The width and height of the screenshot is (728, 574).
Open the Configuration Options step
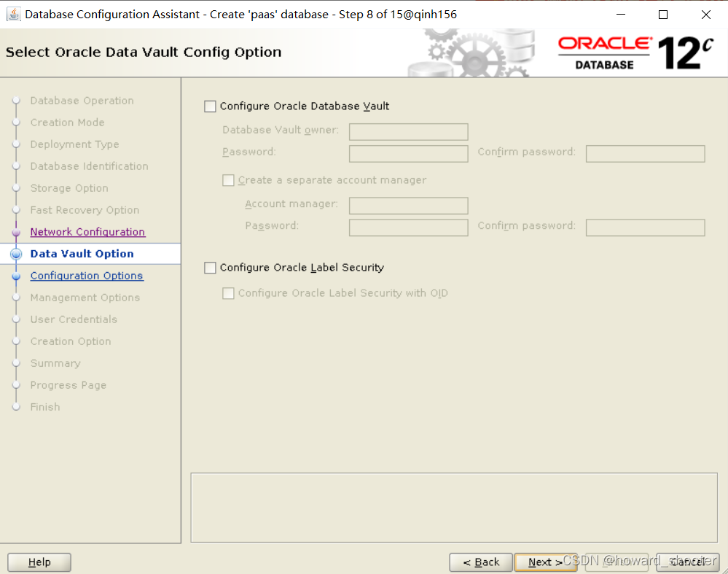[x=86, y=275]
